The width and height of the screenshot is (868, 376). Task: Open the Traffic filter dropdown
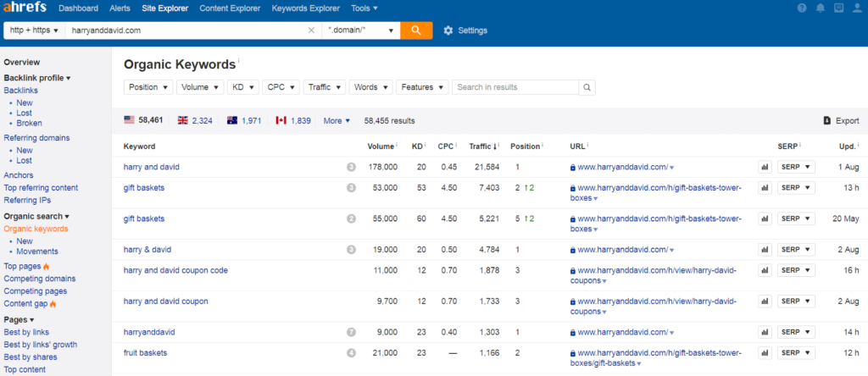(x=325, y=87)
